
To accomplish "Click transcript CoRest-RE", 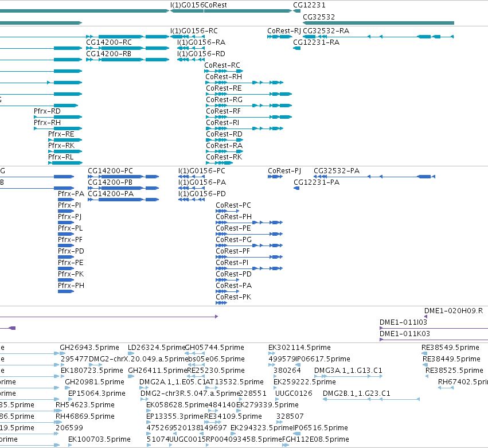I will (x=249, y=94).
